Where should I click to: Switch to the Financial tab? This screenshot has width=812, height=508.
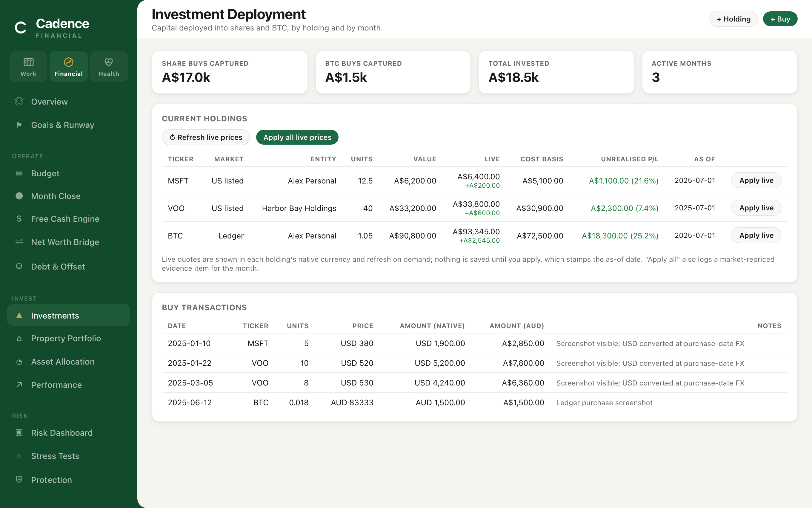pyautogui.click(x=68, y=67)
